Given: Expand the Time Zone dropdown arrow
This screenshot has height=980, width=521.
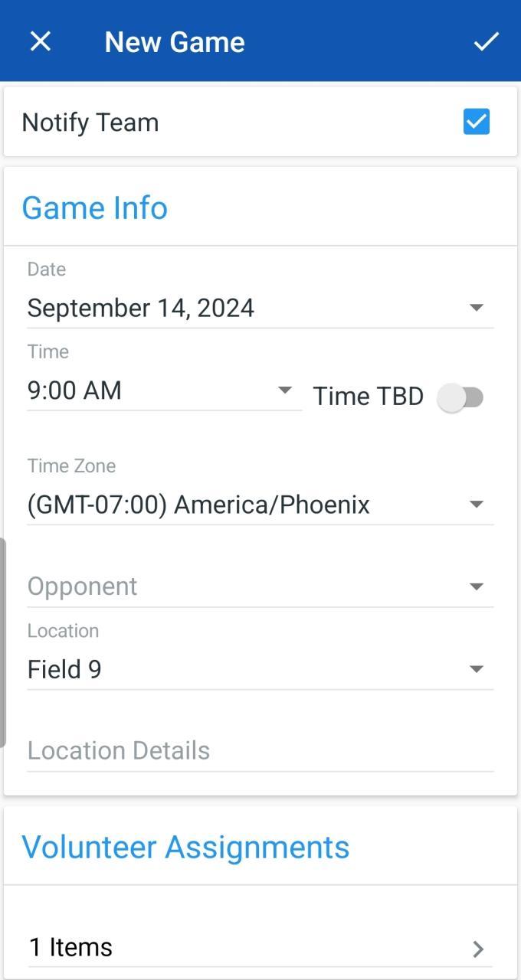Looking at the screenshot, I should (x=476, y=505).
